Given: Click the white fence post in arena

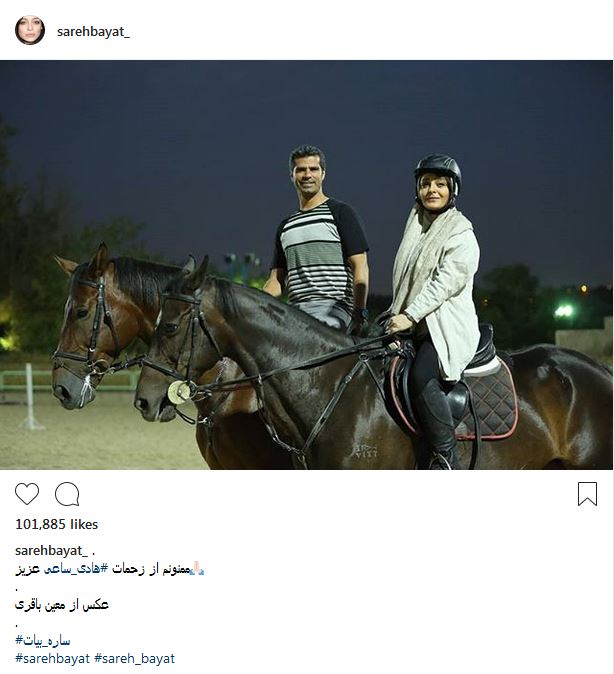Looking at the screenshot, I should (30, 397).
